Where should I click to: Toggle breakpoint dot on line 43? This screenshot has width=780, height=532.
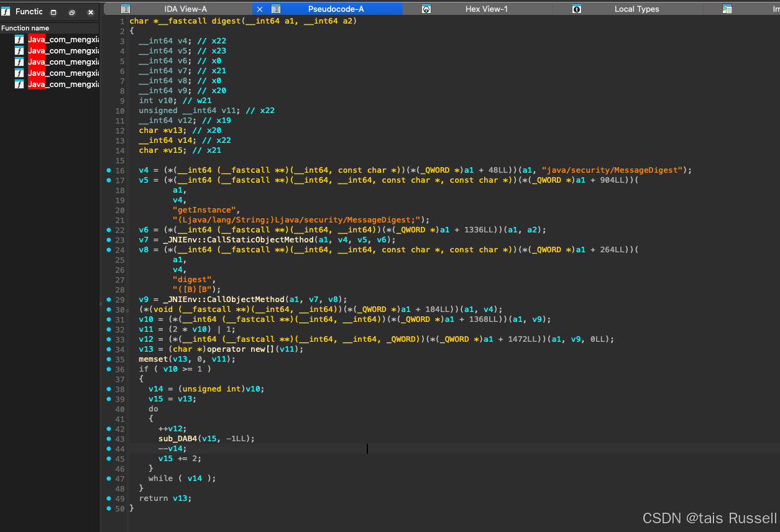coord(109,439)
